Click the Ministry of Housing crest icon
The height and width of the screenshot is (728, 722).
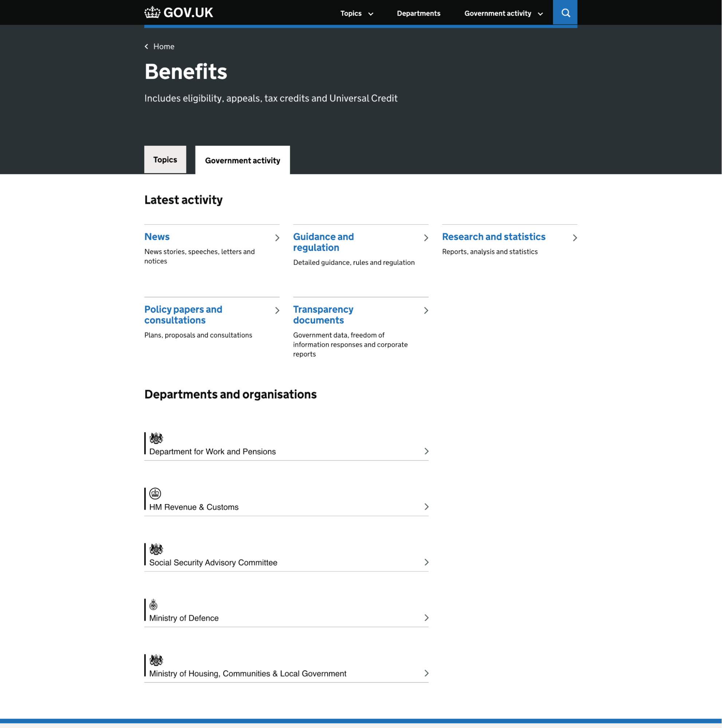pos(155,660)
